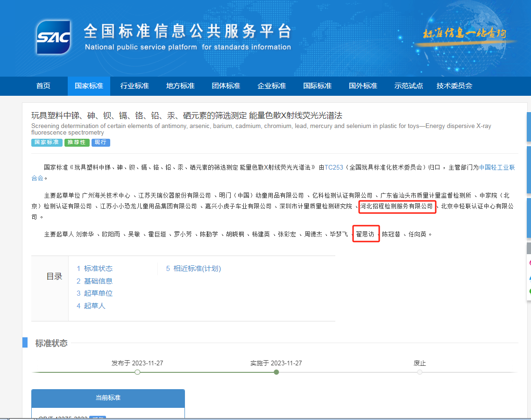Select the 当前标准 panel header
The image size is (531, 420).
point(108,398)
